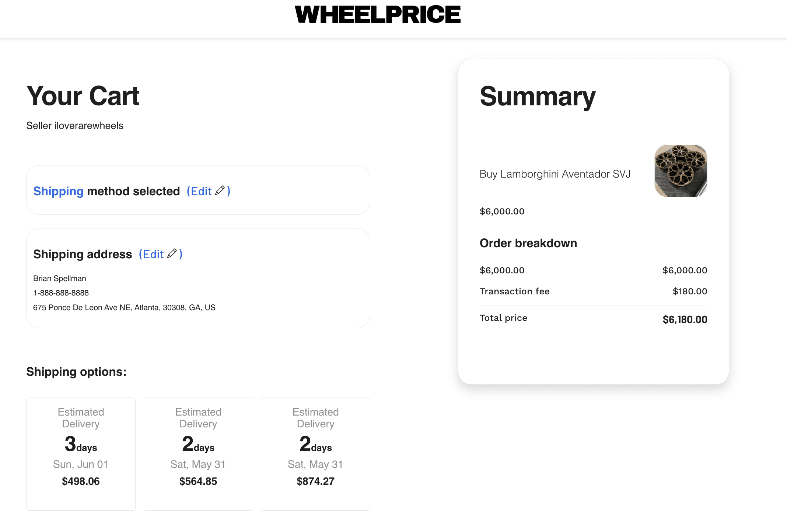This screenshot has width=787, height=532.
Task: Click the 675 Ponce De Leon address line
Action: (x=125, y=307)
